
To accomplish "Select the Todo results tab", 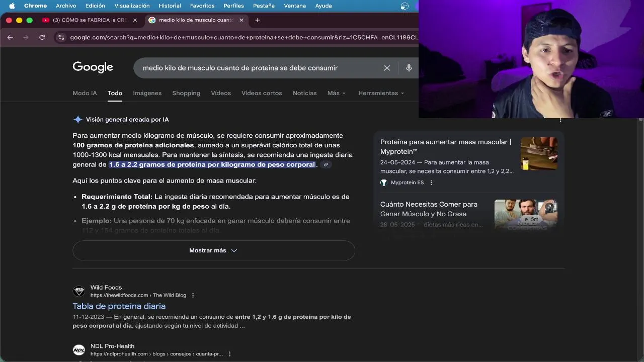I will 115,93.
